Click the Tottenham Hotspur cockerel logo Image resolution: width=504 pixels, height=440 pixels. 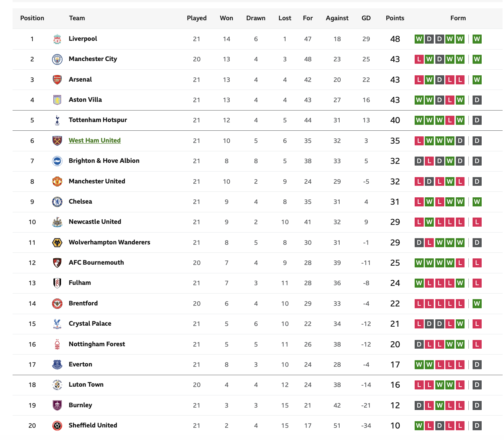coord(57,120)
